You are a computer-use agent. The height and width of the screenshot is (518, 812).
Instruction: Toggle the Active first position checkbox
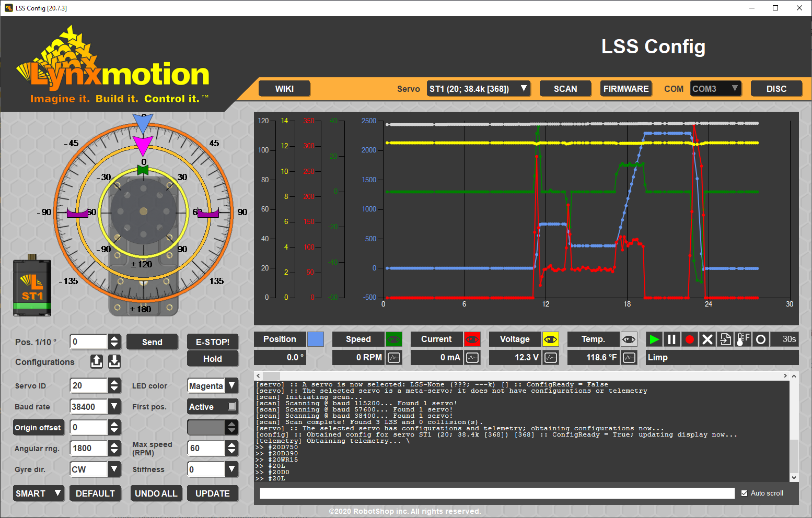(232, 406)
